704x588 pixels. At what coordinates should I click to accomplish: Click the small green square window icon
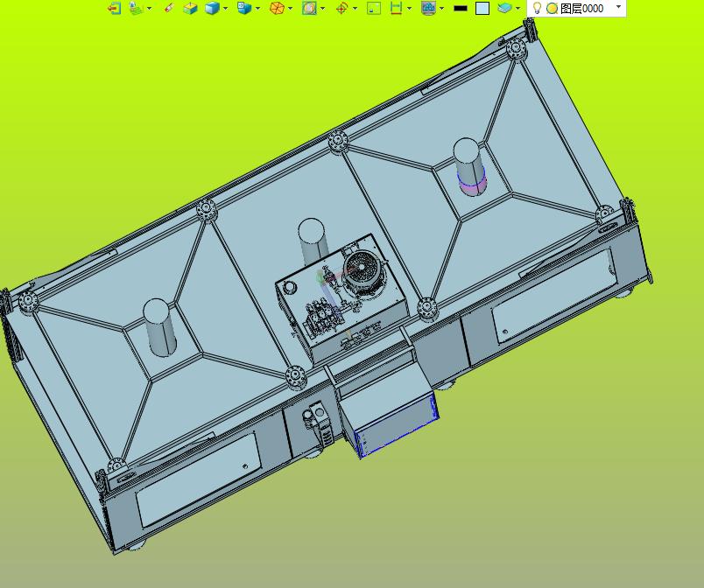pyautogui.click(x=374, y=8)
